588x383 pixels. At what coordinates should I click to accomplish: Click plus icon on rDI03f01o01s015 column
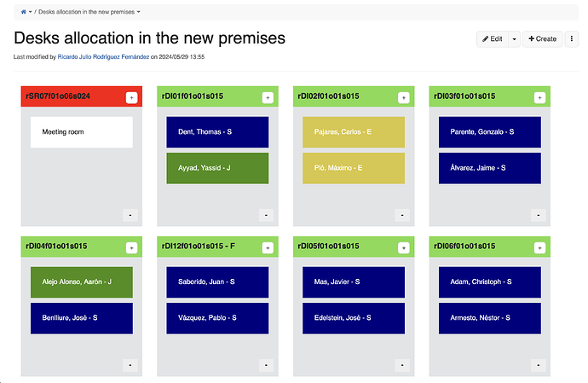pos(539,97)
